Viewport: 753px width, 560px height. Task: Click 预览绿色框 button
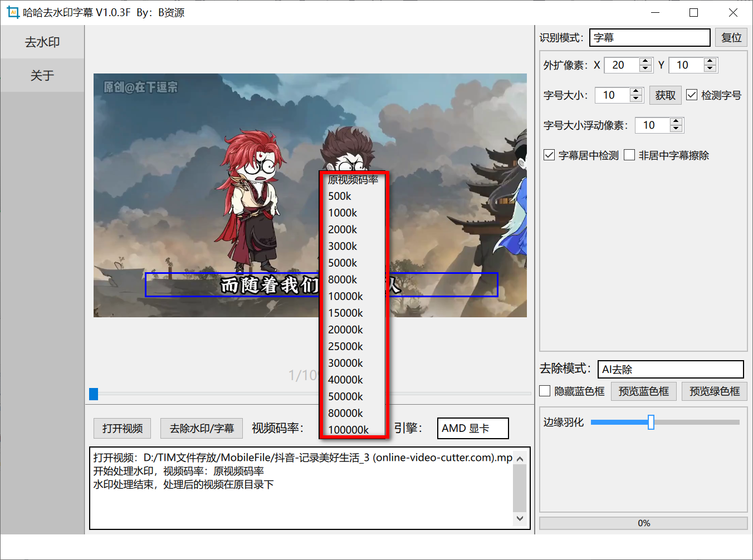[715, 391]
